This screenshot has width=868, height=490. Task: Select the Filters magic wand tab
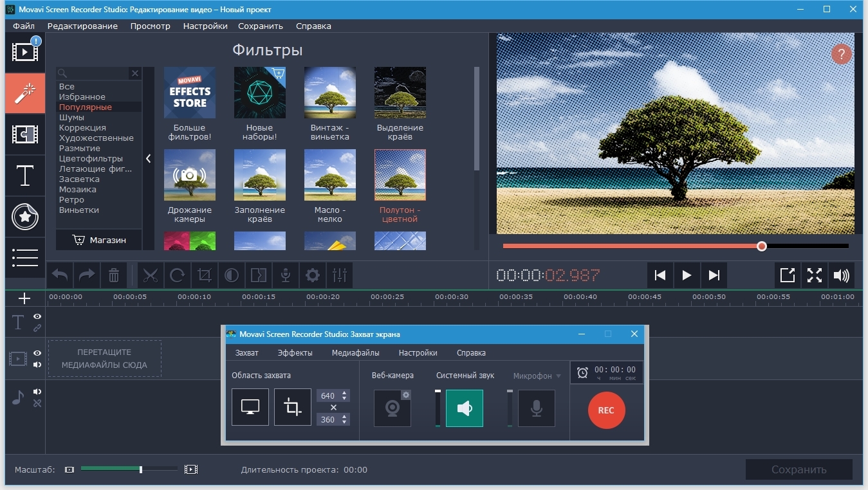25,93
